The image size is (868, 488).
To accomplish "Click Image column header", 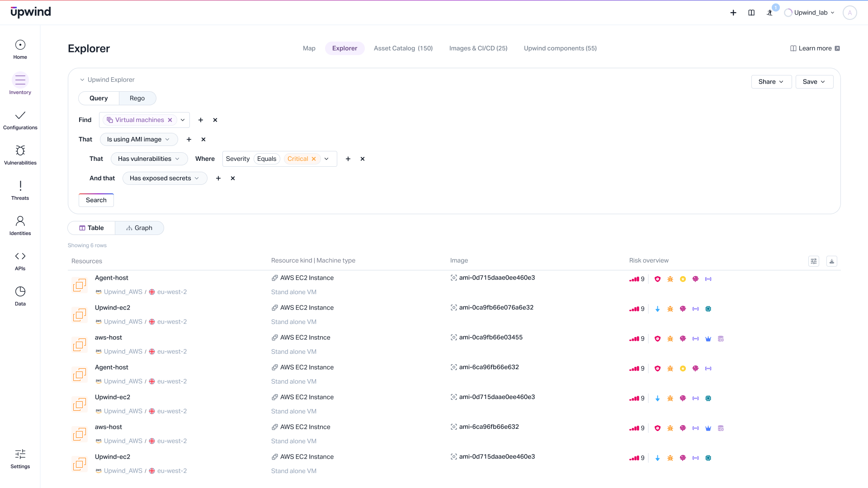I will click(x=459, y=261).
